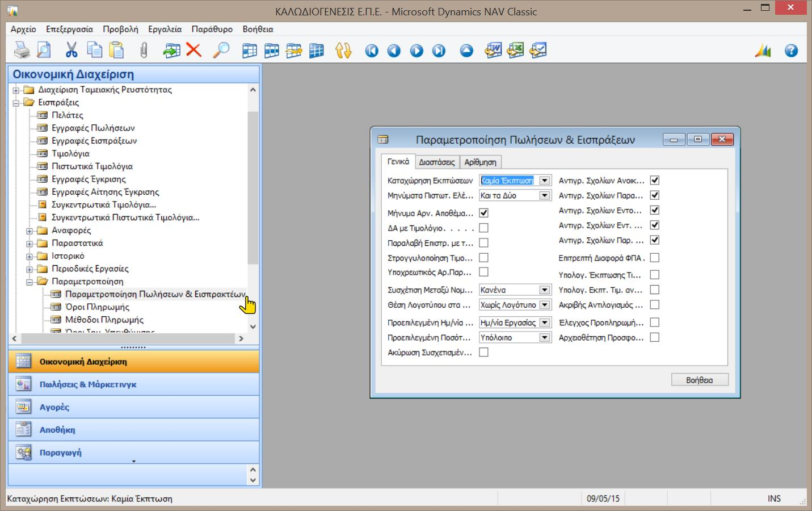Open the Αποθήκη module

pyautogui.click(x=133, y=430)
